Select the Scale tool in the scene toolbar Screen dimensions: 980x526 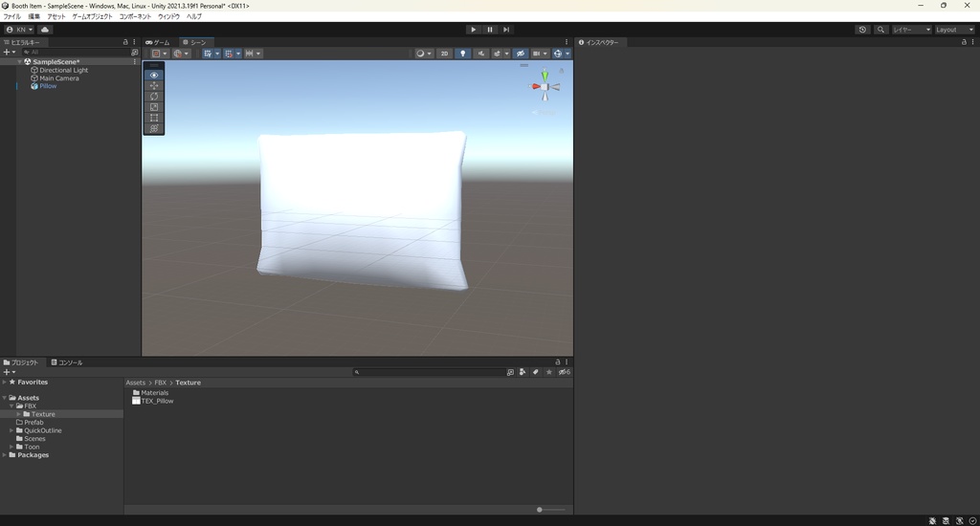click(x=154, y=107)
